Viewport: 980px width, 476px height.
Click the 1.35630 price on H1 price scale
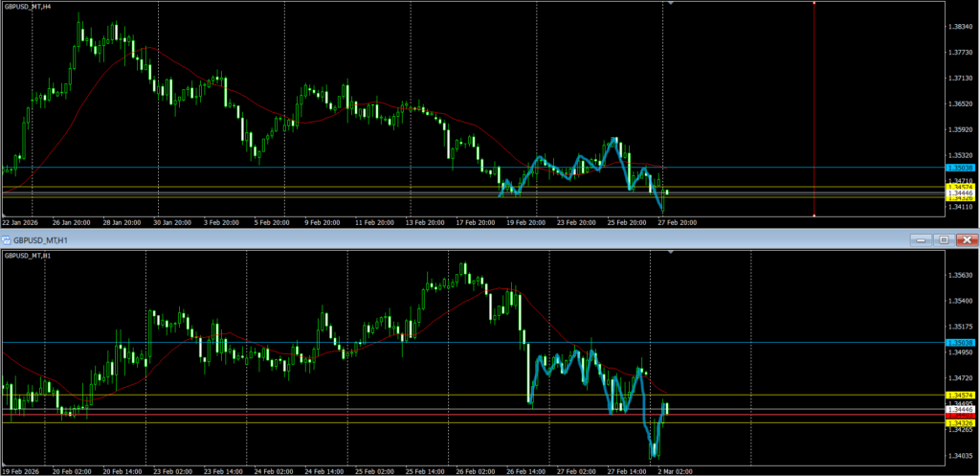[959, 276]
